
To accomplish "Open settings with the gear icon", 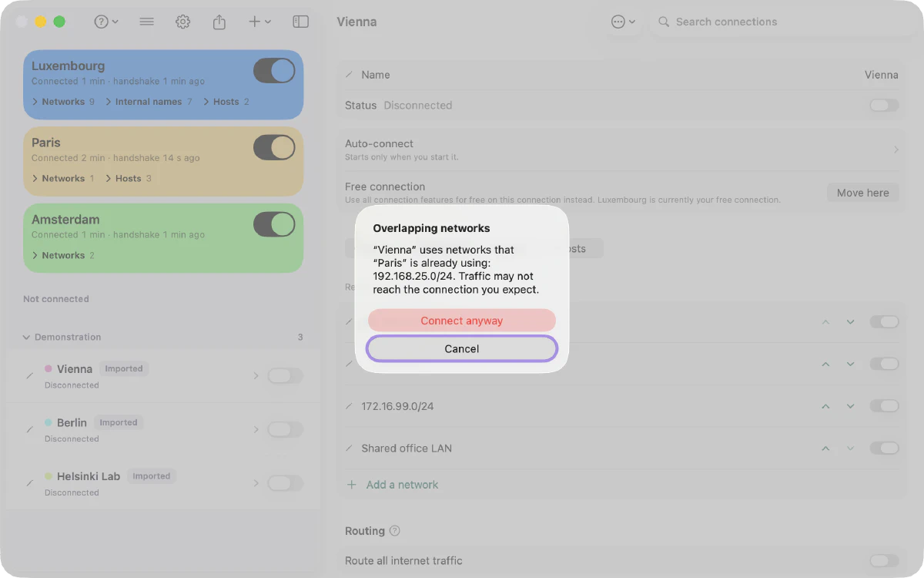I will [182, 22].
